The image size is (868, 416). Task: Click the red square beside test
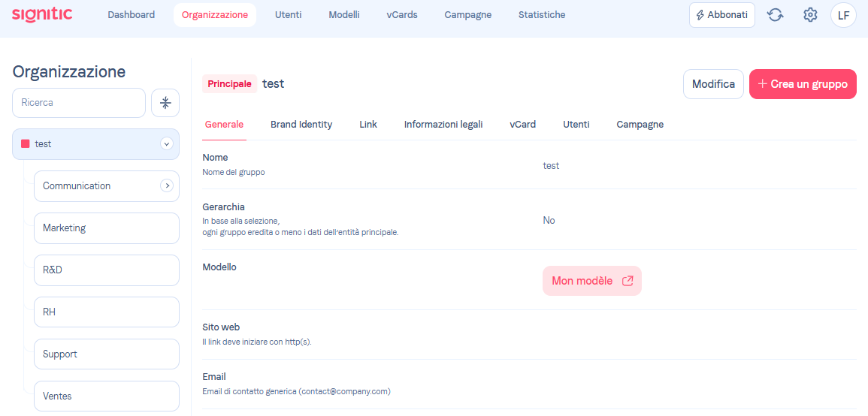(25, 144)
